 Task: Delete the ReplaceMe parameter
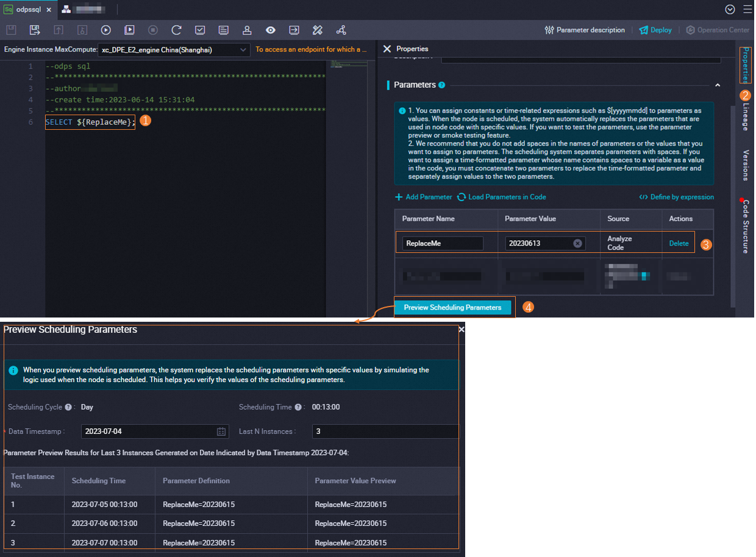coord(679,243)
